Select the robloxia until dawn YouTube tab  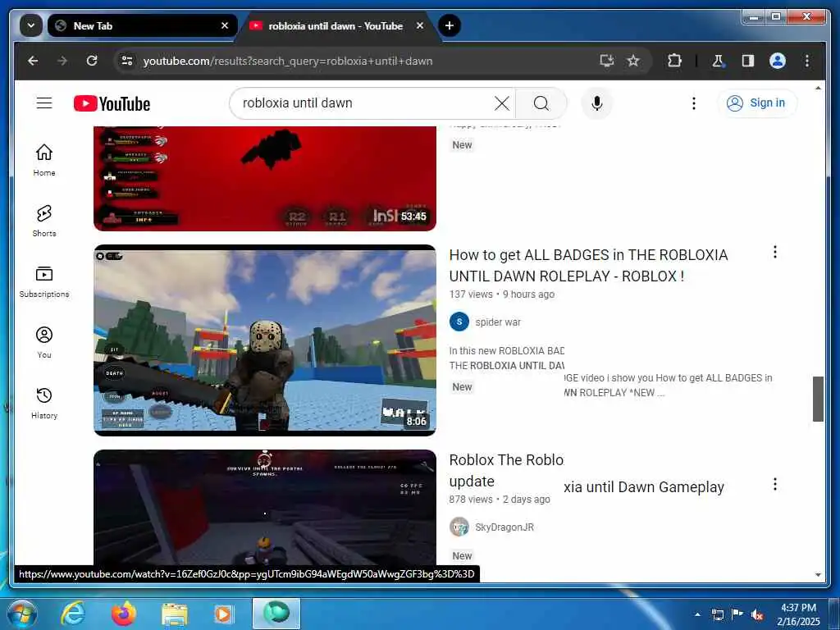(x=337, y=25)
